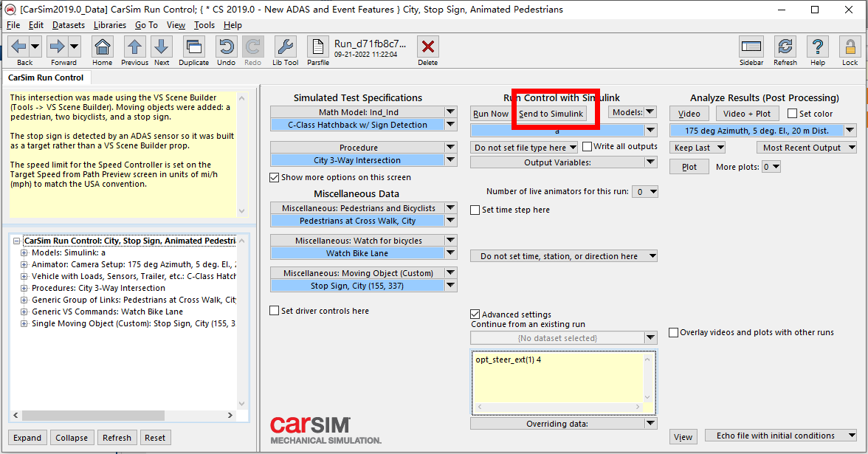Open the Datasets menu
This screenshot has width=868, height=454.
pyautogui.click(x=69, y=25)
